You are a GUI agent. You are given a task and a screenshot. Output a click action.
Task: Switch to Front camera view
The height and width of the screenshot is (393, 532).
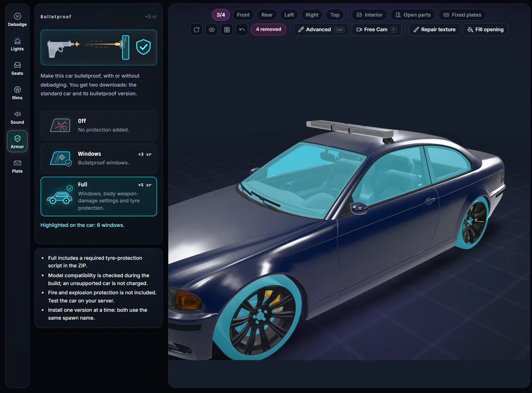[x=243, y=15]
